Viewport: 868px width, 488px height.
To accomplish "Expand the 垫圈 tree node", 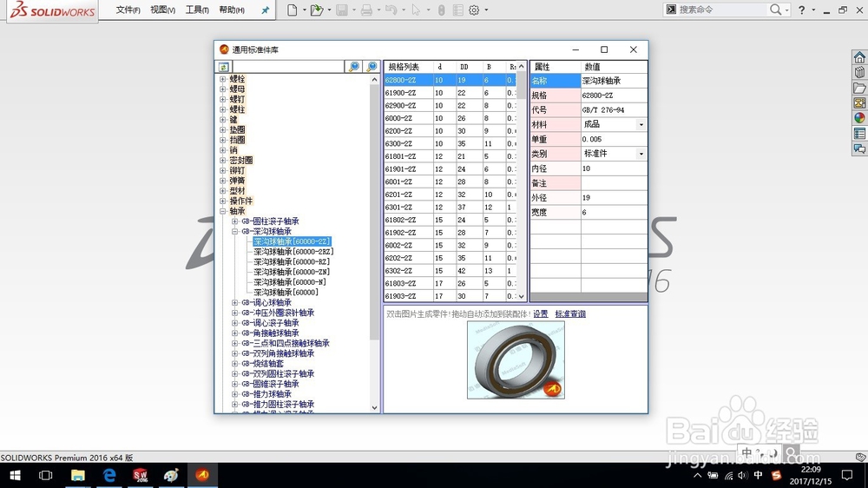I will pyautogui.click(x=222, y=129).
